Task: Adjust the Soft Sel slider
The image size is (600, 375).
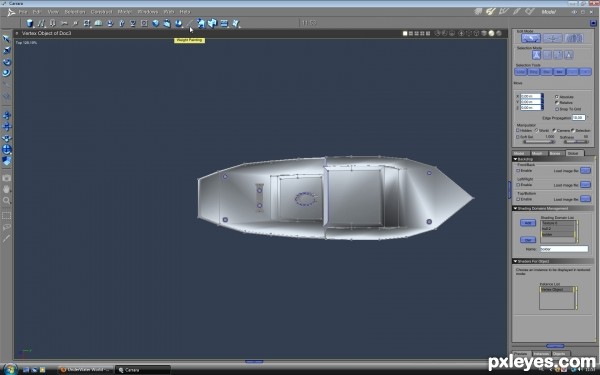Action: pos(539,142)
